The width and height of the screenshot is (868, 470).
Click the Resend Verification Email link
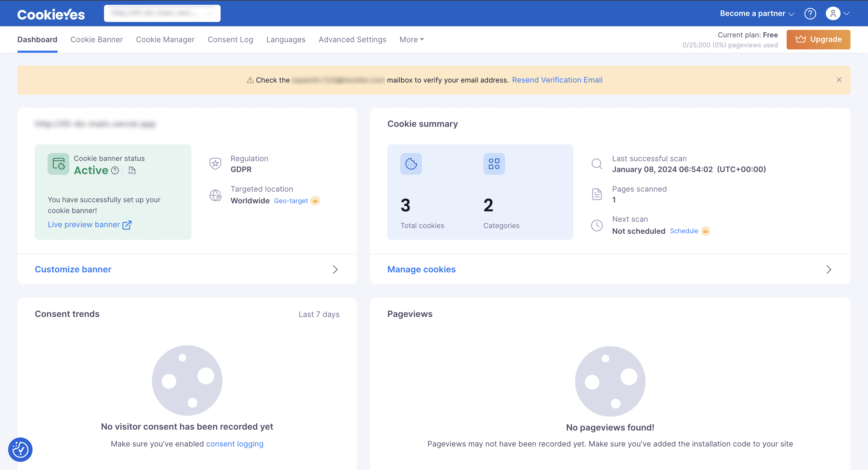(557, 80)
